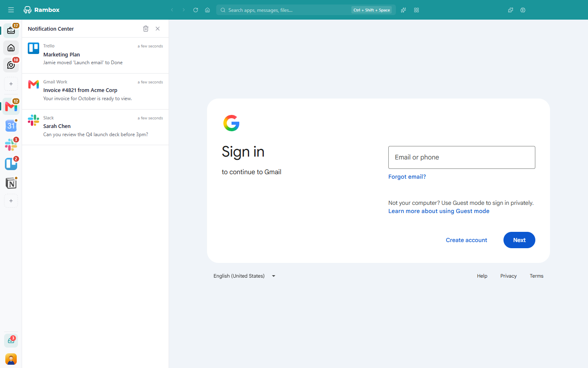The image size is (588, 368).
Task: Click the 'Forgot email?' link
Action: (x=407, y=177)
